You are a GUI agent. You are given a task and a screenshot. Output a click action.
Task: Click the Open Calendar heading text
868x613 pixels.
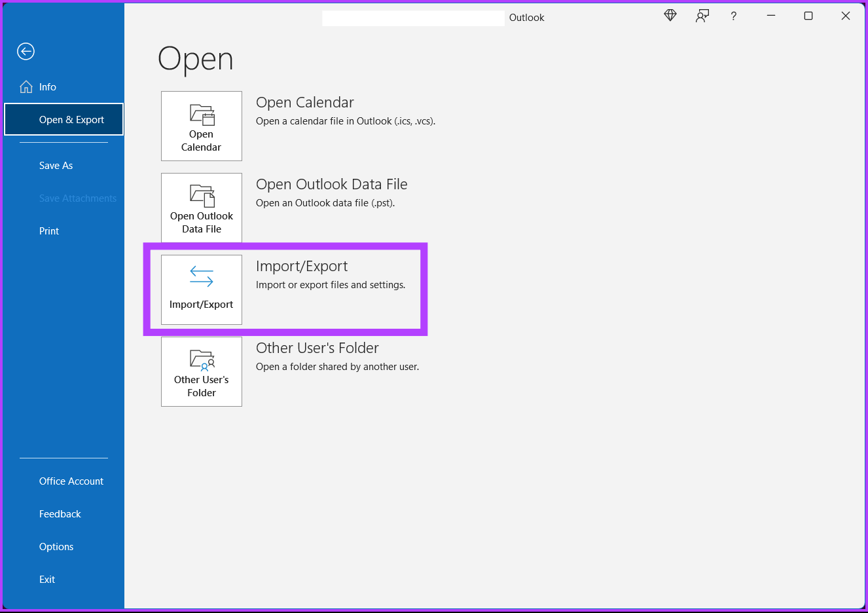[x=305, y=102]
